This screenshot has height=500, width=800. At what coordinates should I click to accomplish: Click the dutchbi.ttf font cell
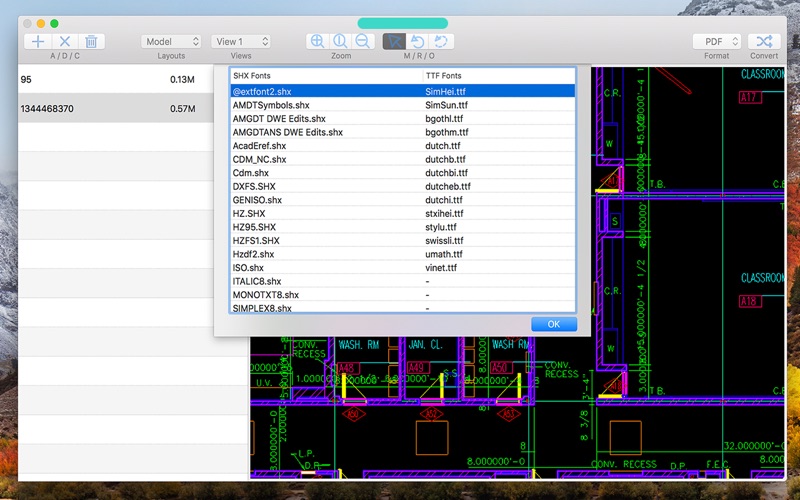tap(446, 173)
